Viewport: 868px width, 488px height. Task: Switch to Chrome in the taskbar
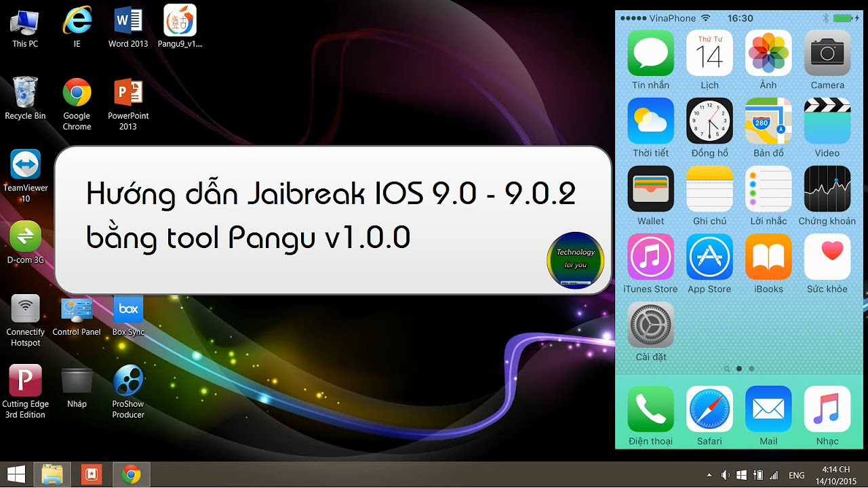[x=131, y=474]
